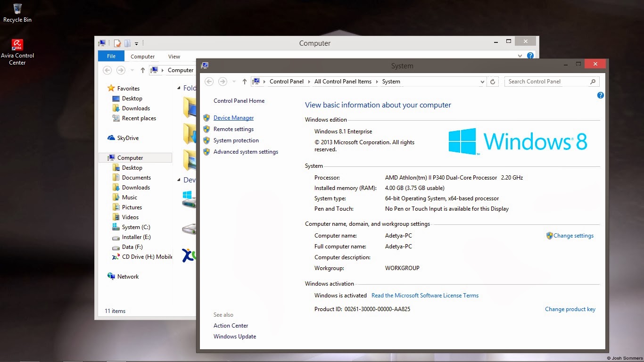Screen dimensions: 644x362
Task: Click the Computer window title bar icon
Action: click(x=102, y=43)
